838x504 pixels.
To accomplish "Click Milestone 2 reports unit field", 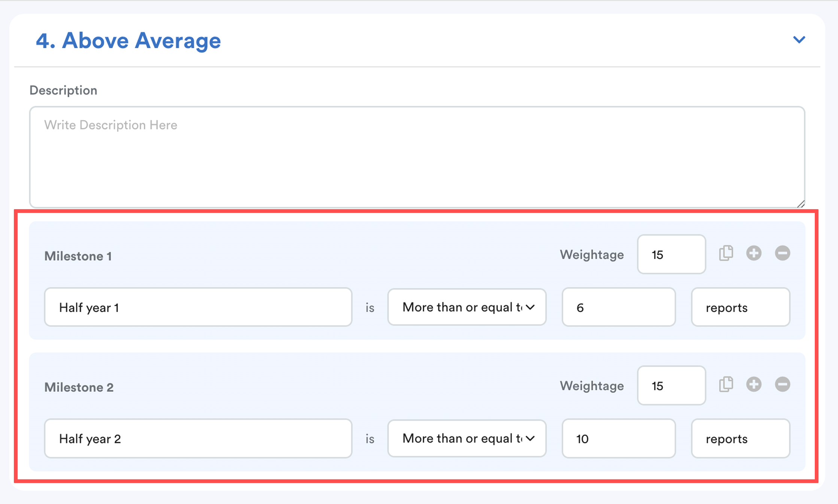I will tap(740, 438).
